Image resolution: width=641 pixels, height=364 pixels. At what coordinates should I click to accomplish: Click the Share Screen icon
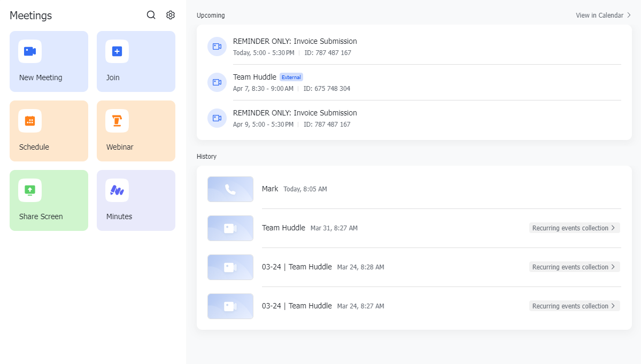coord(30,190)
